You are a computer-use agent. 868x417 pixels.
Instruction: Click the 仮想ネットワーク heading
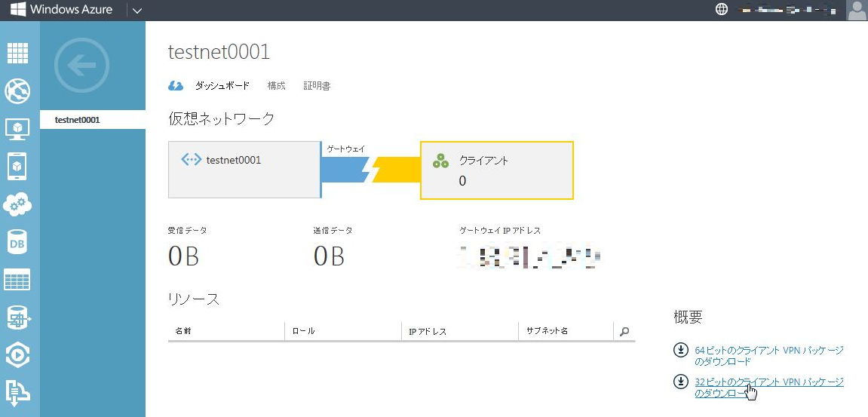point(222,118)
